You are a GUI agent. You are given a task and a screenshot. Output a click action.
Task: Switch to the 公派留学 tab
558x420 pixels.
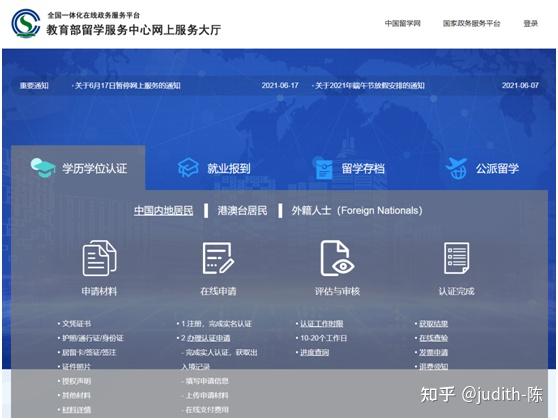[x=483, y=168]
